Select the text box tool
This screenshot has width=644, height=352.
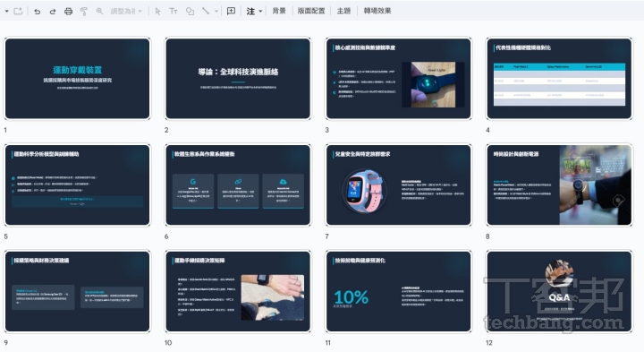point(174,11)
